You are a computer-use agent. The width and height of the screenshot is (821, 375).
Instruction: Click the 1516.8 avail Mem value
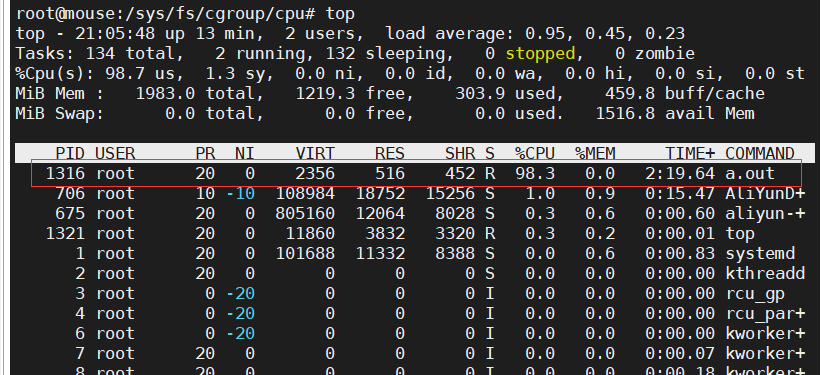(675, 114)
